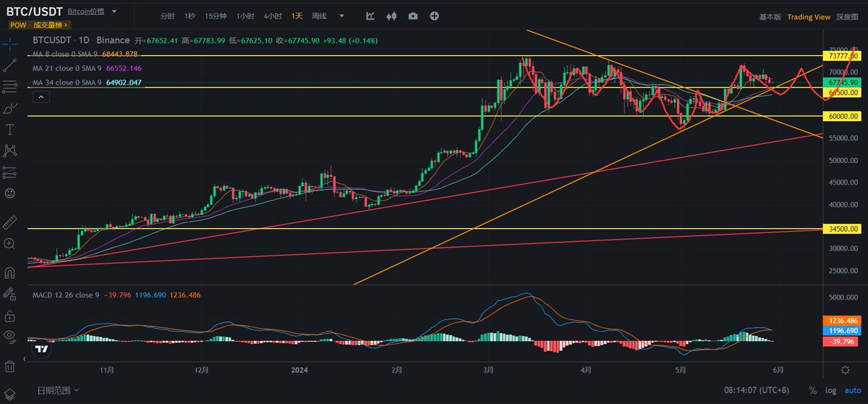
Task: Select the brush drawing tool
Action: click(x=9, y=109)
